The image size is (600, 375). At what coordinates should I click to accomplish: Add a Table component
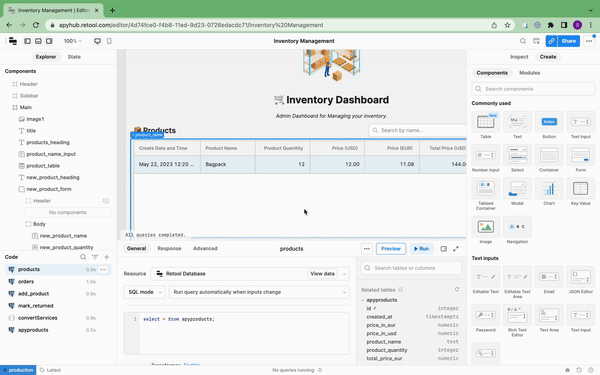pos(486,125)
